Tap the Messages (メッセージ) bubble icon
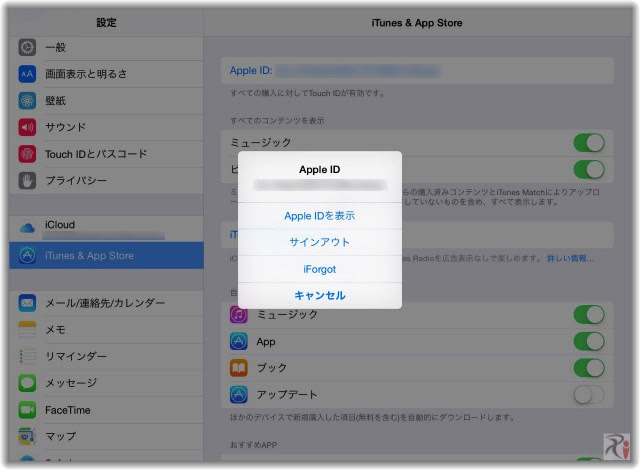The width and height of the screenshot is (640, 470). [x=27, y=383]
